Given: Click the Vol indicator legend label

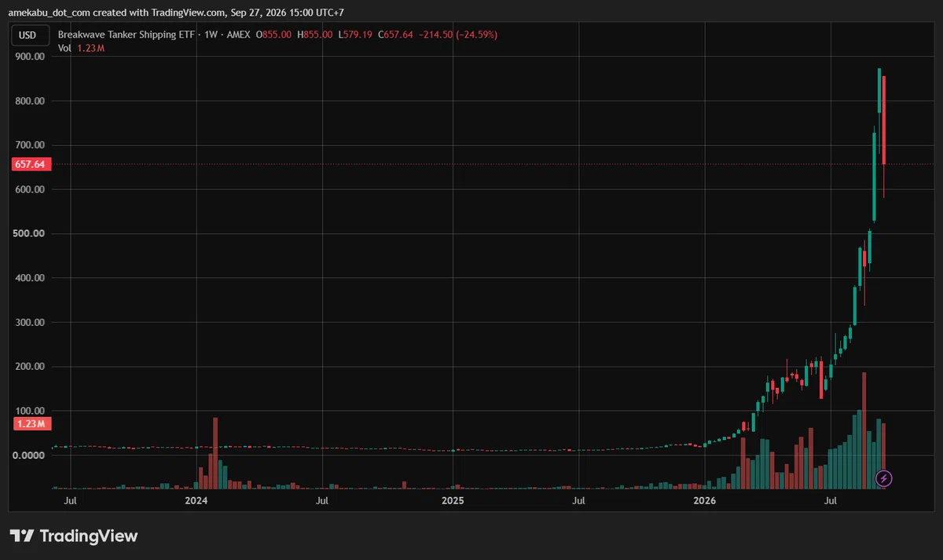Looking at the screenshot, I should tap(64, 48).
